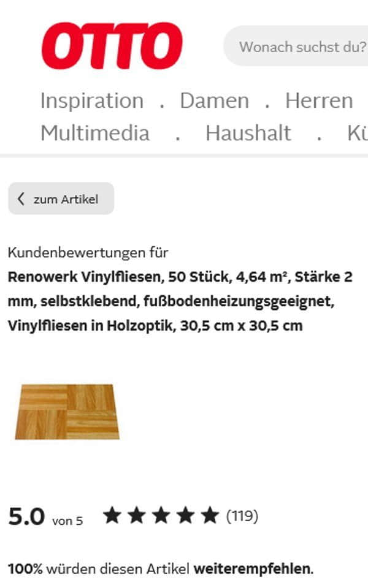Open the Herren category
Viewport: 368px width, 588px height.
(x=319, y=100)
